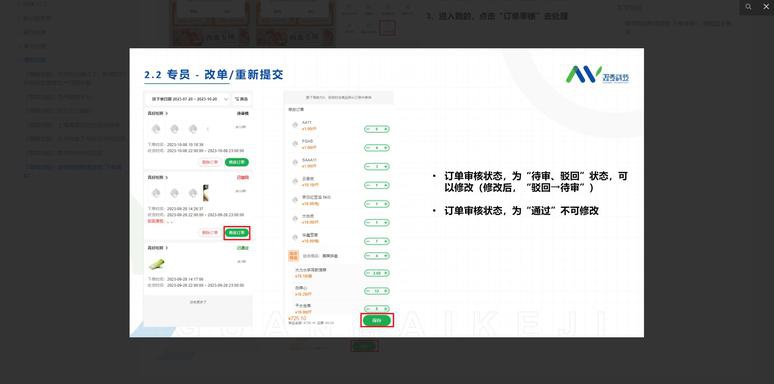The image size is (774, 384).
Task: Click the enlarged slide image "2.2 专员 - 改单/重新提交"
Action: coord(387,192)
